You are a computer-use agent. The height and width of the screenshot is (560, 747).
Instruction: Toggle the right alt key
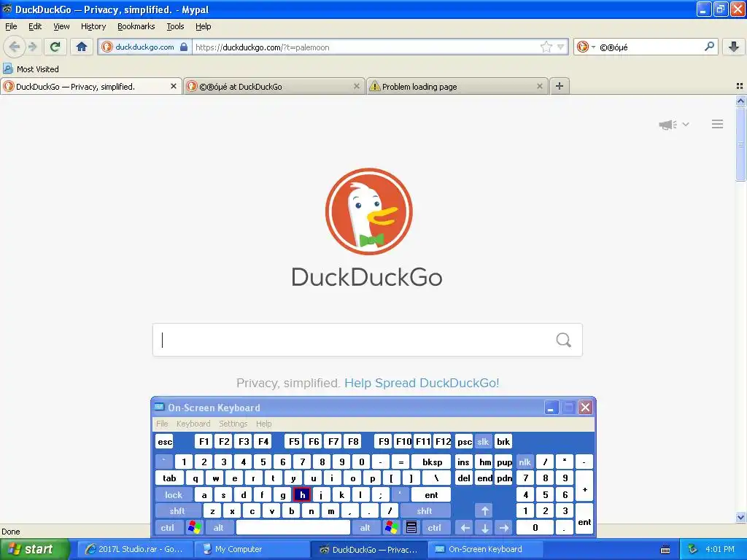365,528
